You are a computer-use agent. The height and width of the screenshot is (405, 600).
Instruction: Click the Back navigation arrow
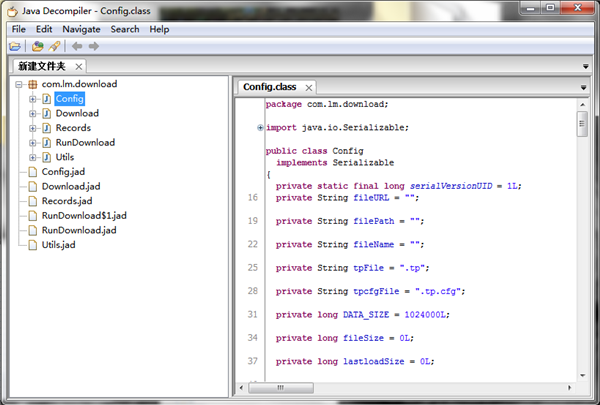point(76,46)
